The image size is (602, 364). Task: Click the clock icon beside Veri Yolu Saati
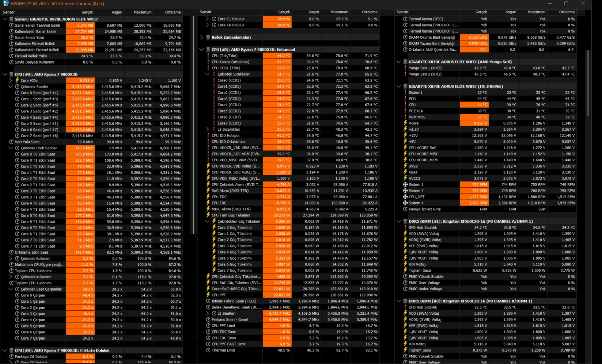click(11, 142)
